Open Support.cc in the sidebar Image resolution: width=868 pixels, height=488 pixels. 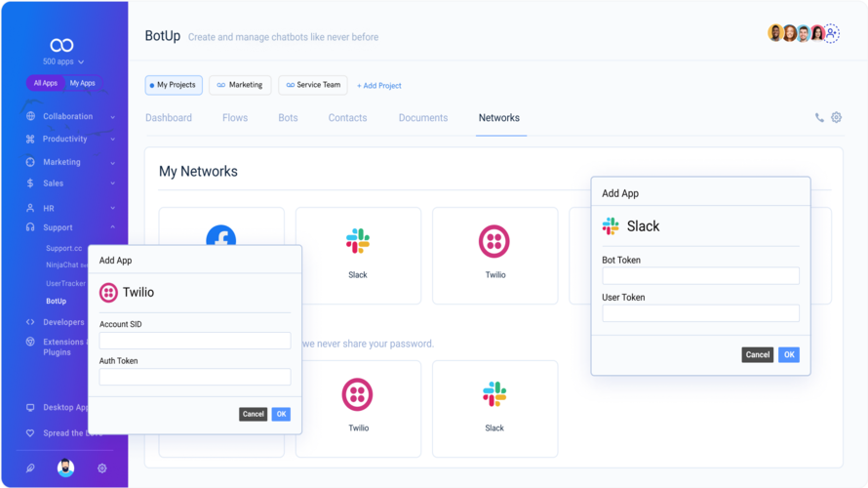[63, 248]
